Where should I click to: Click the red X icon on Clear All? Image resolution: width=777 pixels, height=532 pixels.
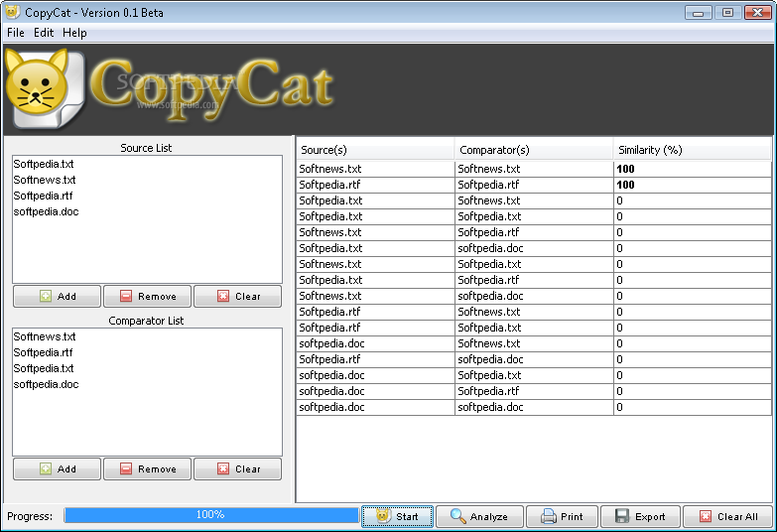pyautogui.click(x=706, y=516)
